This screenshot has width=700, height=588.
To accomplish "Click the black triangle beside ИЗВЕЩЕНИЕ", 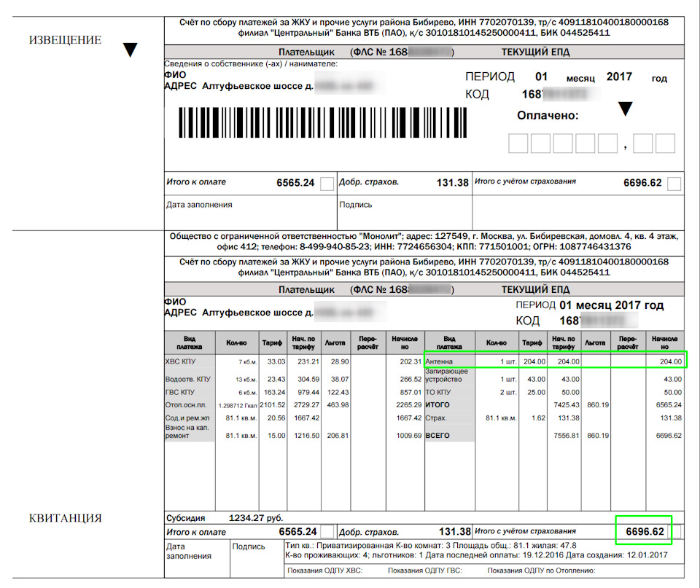I will (x=130, y=50).
